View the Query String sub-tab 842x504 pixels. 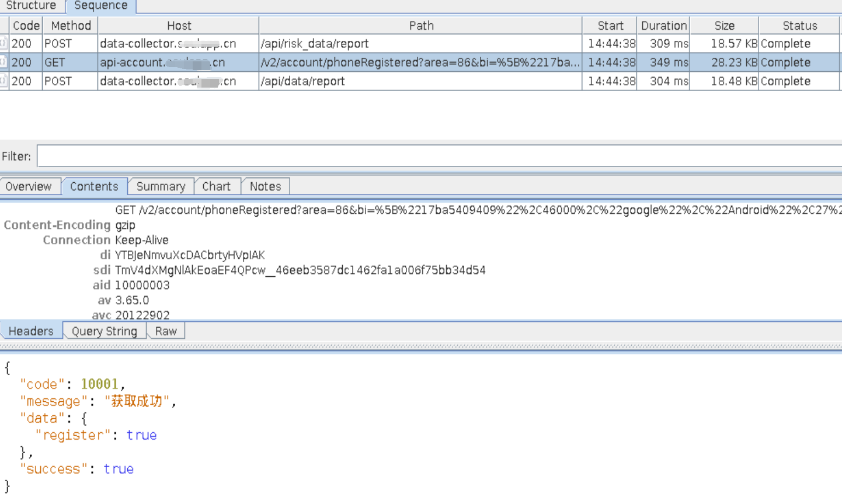click(105, 331)
